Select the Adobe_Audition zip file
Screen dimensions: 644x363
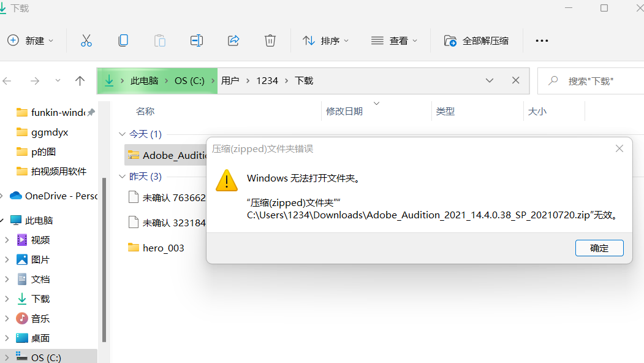point(165,155)
